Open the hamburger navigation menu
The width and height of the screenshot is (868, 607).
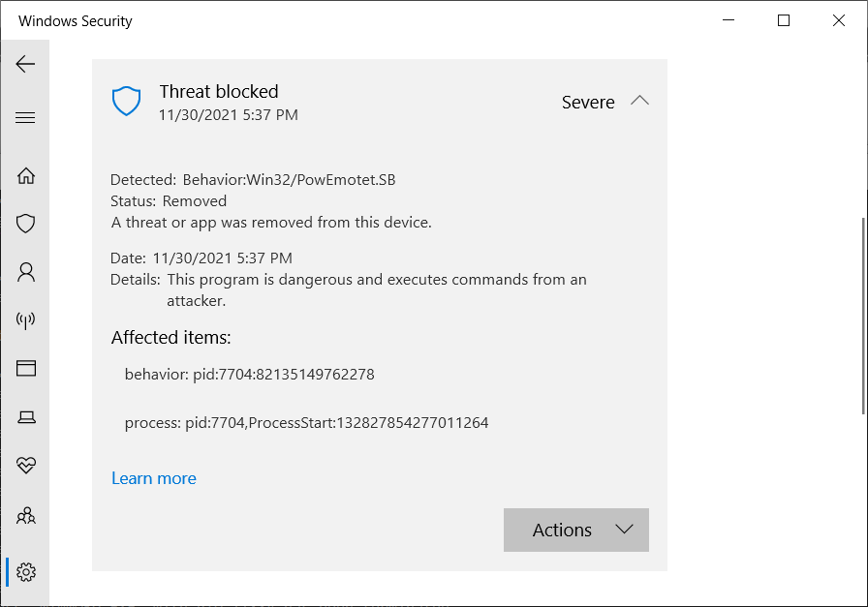point(25,118)
